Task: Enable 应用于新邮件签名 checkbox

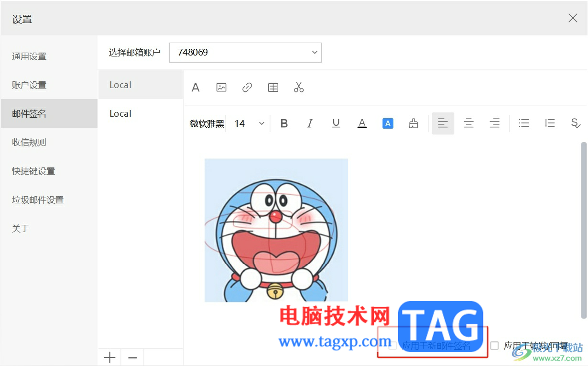Action: 392,345
